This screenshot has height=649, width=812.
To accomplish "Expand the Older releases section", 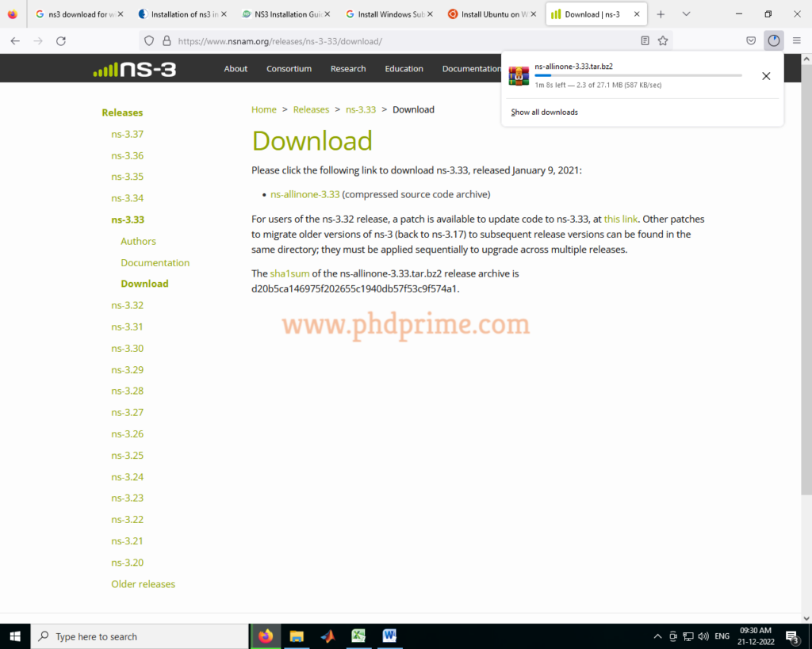I will point(143,584).
